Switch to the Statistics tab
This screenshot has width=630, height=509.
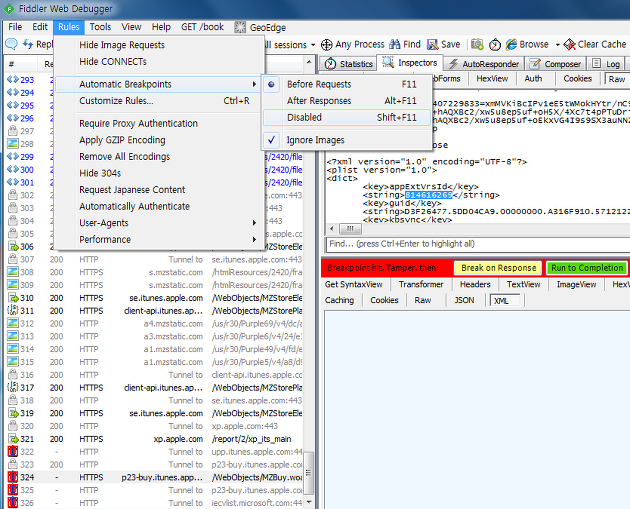coord(349,63)
